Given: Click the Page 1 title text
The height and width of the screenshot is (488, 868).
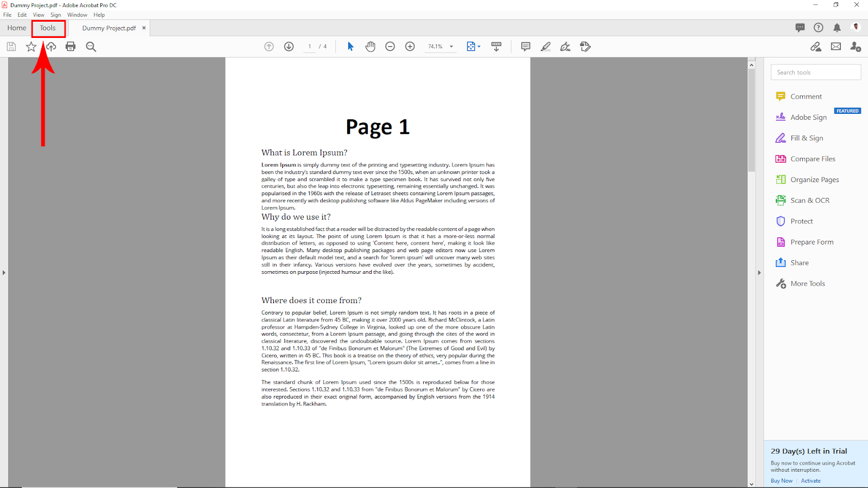Looking at the screenshot, I should [x=378, y=127].
